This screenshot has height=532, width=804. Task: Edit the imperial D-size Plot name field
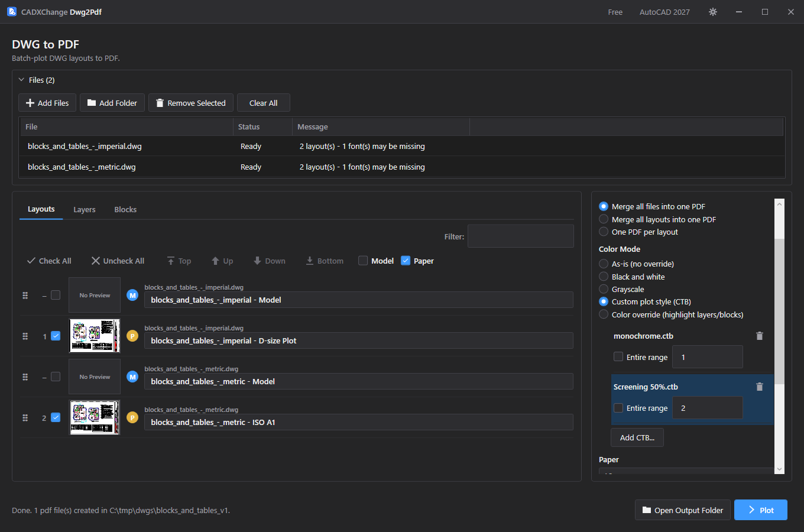pyautogui.click(x=359, y=340)
